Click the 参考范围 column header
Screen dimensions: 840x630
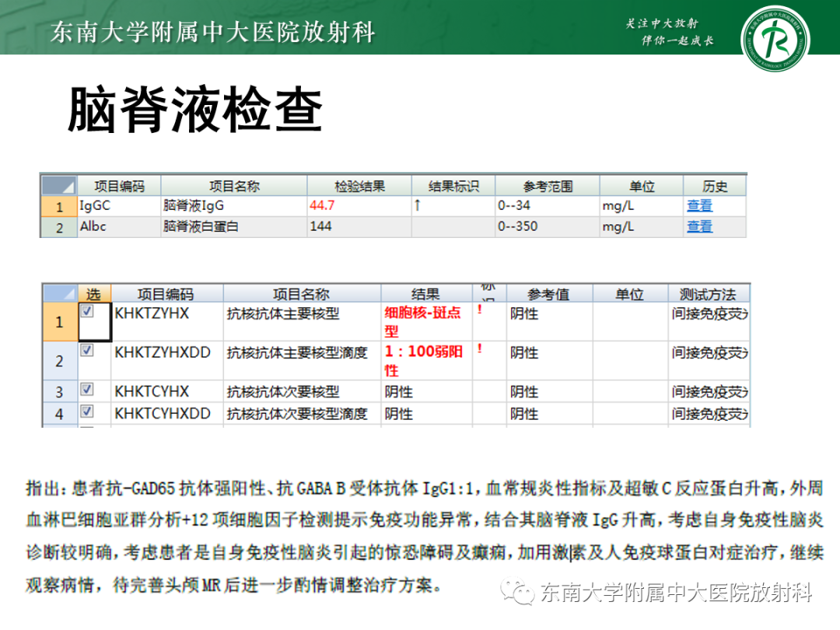[x=548, y=187]
